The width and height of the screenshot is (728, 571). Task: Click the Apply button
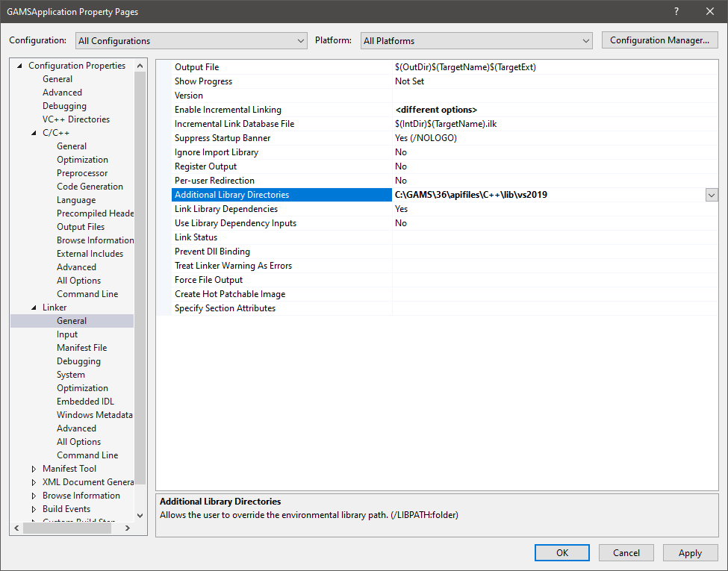(x=689, y=553)
